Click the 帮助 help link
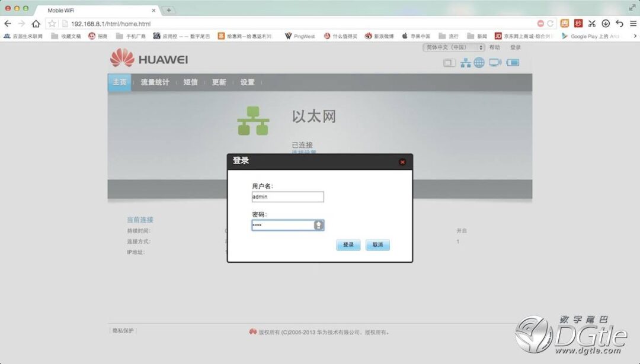The image size is (640, 364). [x=495, y=47]
